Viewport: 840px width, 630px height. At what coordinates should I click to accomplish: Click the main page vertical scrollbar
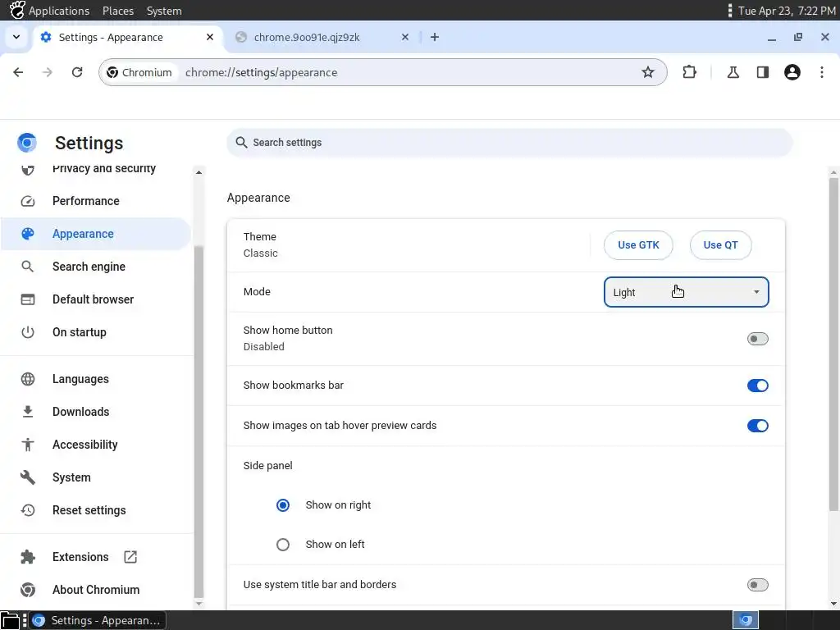pyautogui.click(x=833, y=343)
